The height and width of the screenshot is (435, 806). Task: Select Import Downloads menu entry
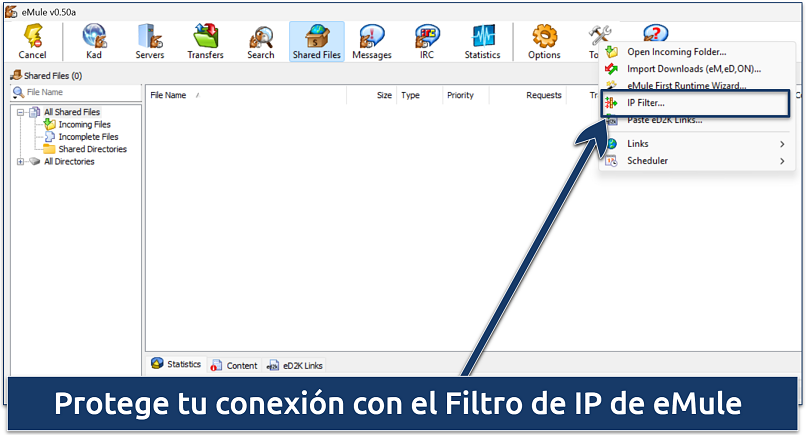coord(697,69)
